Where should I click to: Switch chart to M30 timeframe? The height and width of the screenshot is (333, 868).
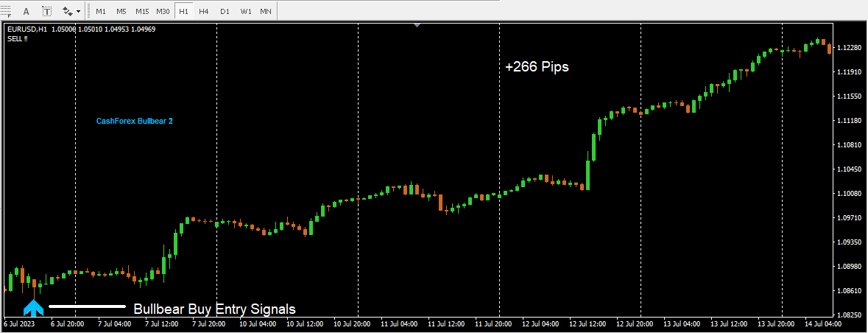(163, 11)
